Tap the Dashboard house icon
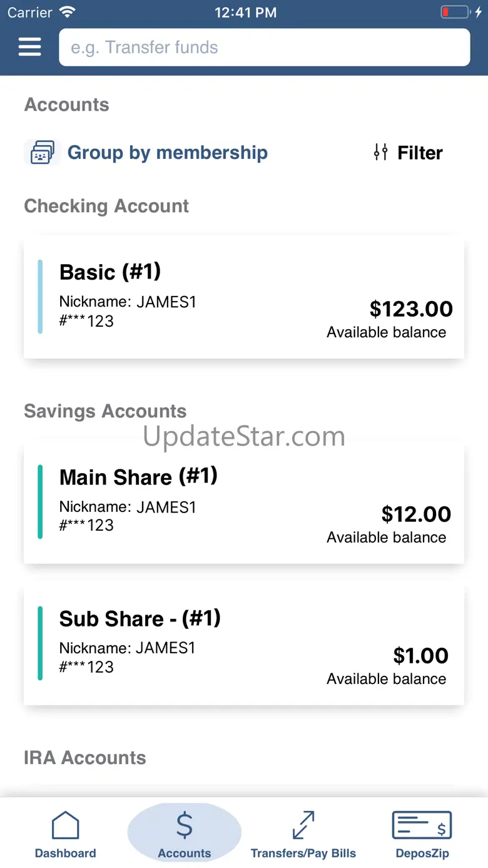The image size is (488, 868). click(x=65, y=825)
